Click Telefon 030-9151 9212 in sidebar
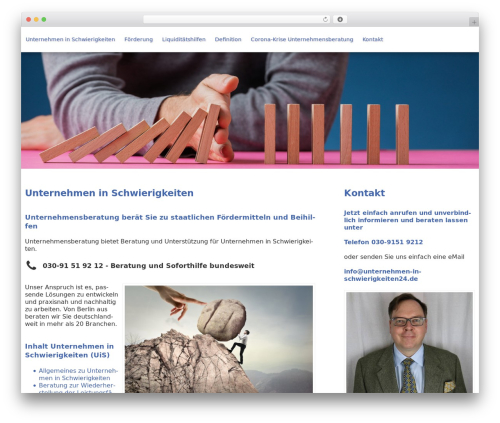 (383, 242)
